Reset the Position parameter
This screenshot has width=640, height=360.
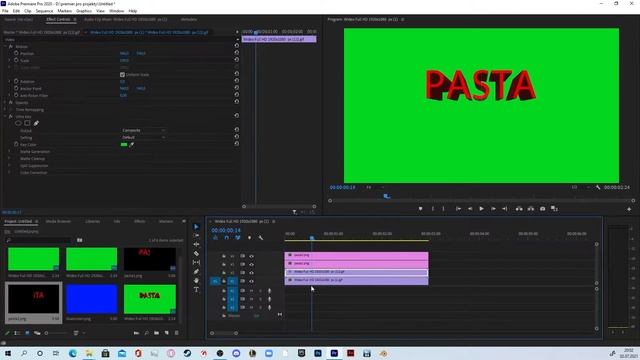coord(237,53)
